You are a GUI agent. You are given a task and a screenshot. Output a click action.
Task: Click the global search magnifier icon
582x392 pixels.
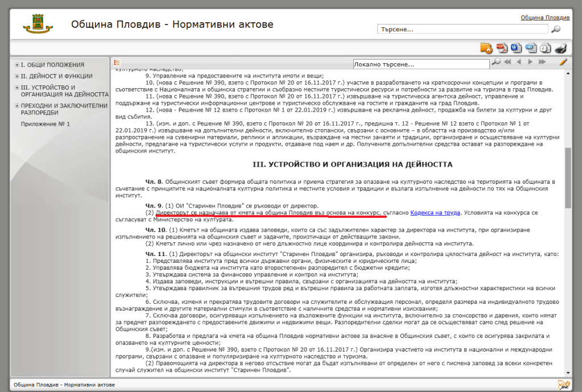tap(556, 29)
